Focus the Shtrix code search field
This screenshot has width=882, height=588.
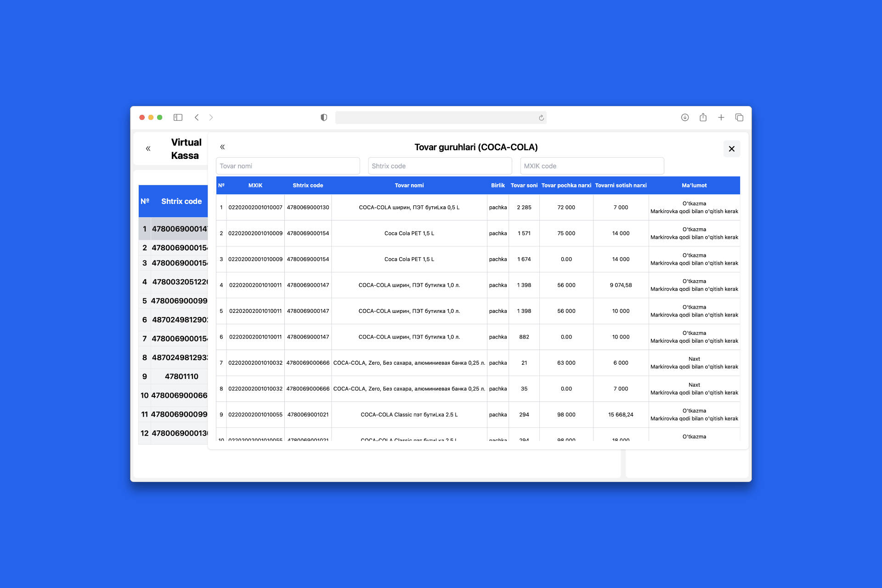point(440,166)
